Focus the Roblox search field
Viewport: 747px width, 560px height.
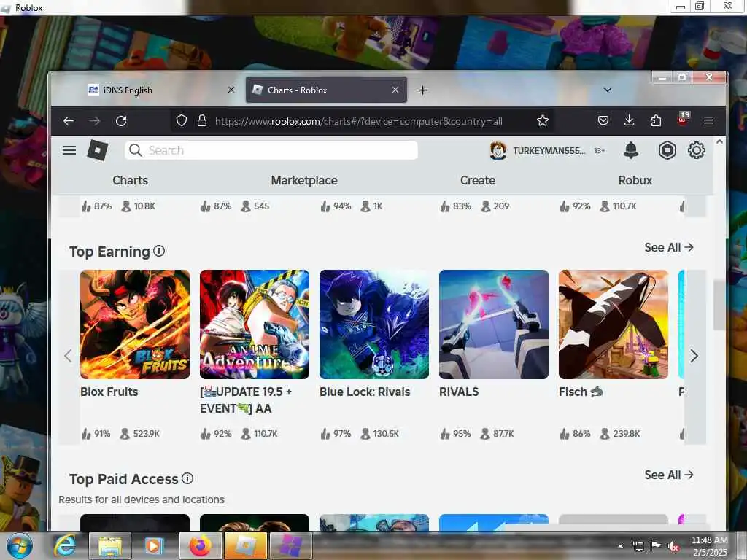pos(271,150)
